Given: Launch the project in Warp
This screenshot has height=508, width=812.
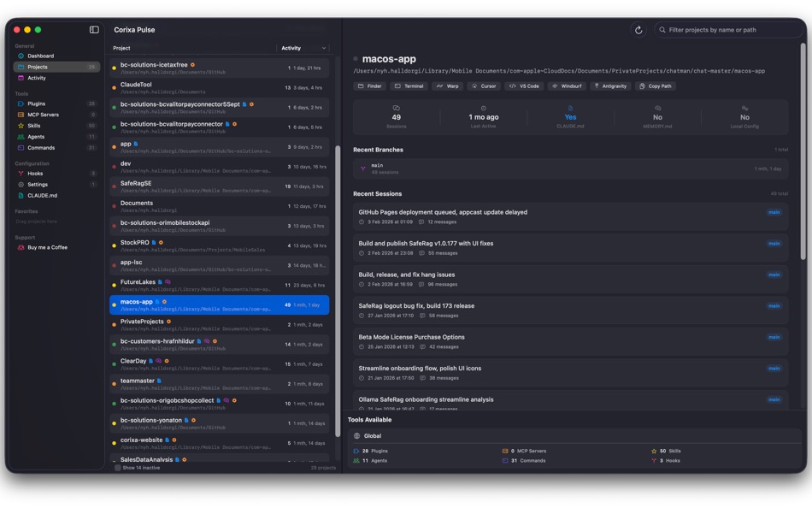Looking at the screenshot, I should click(449, 86).
